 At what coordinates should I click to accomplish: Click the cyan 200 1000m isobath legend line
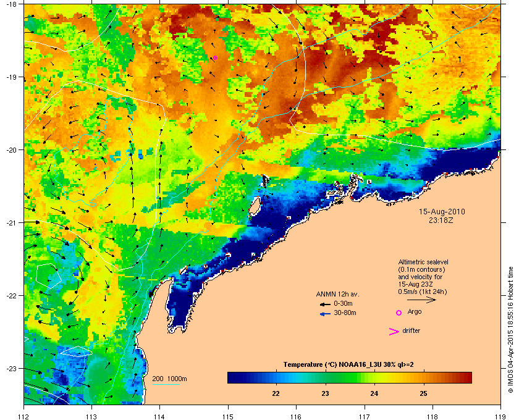click(166, 384)
